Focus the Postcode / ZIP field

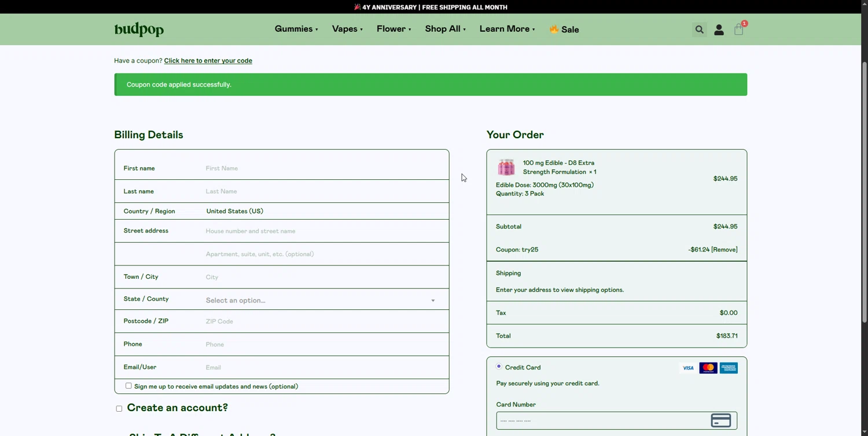[x=324, y=321]
